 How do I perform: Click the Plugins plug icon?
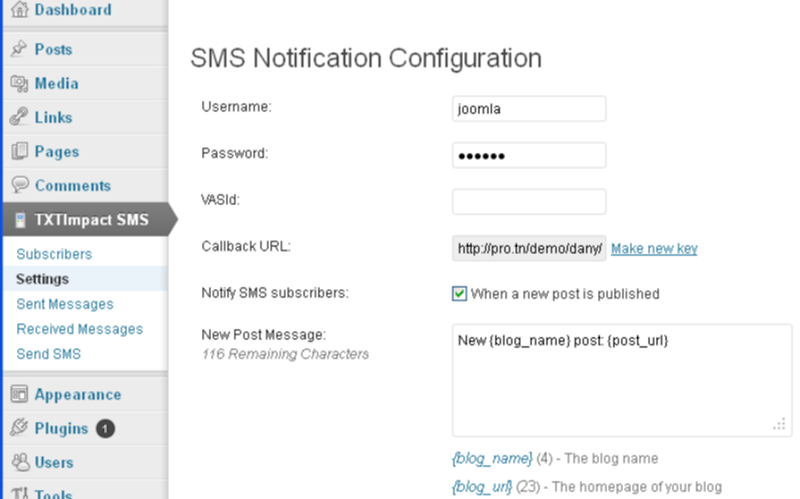coord(19,428)
